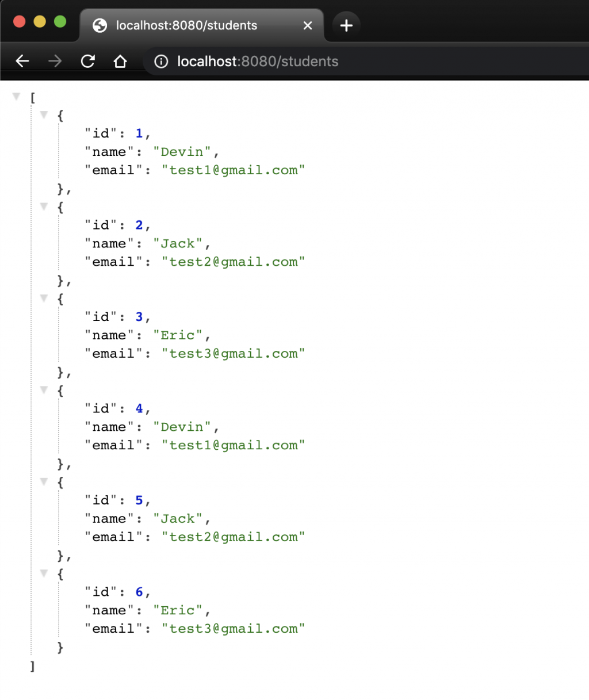The width and height of the screenshot is (589, 700).
Task: Click the yellow minimize window button
Action: 40,21
